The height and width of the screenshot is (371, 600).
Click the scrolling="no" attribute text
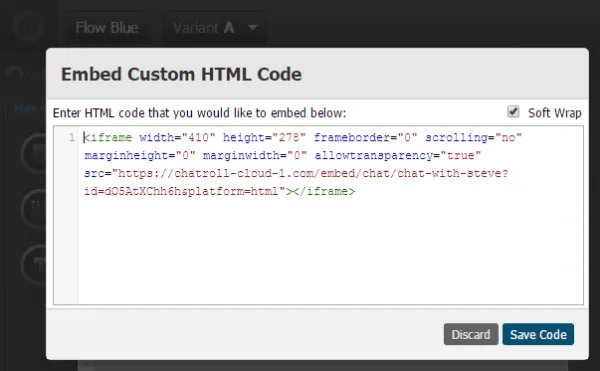point(473,137)
